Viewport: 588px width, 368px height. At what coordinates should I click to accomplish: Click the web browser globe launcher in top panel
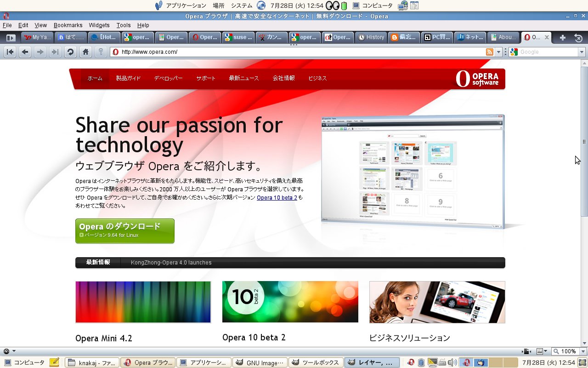[261, 6]
